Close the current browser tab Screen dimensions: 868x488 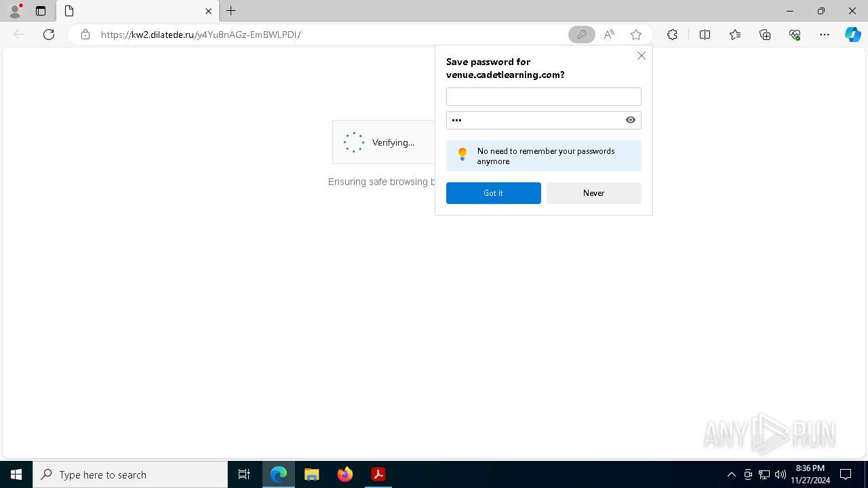(x=208, y=11)
